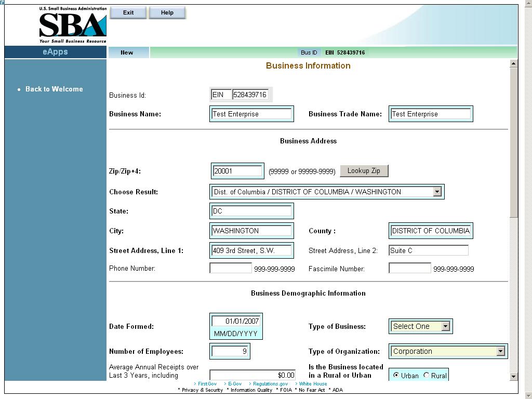
Task: Open the Type of Organization dropdown
Action: coord(500,351)
